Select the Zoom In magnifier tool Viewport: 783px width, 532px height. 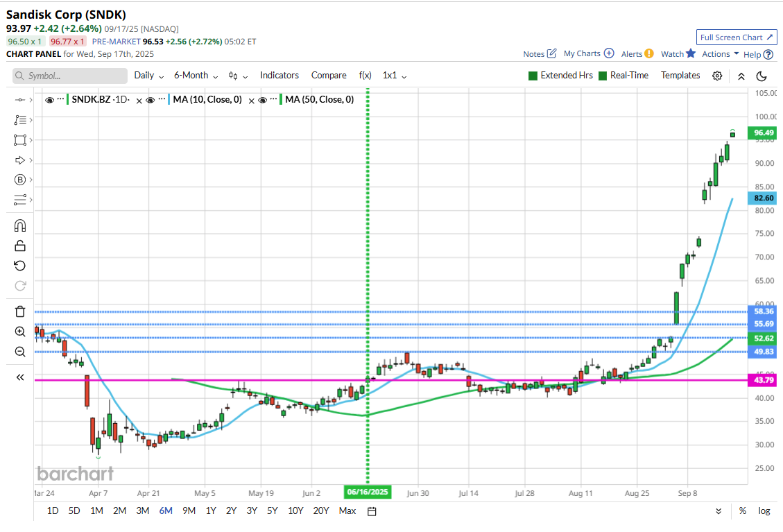coord(20,332)
